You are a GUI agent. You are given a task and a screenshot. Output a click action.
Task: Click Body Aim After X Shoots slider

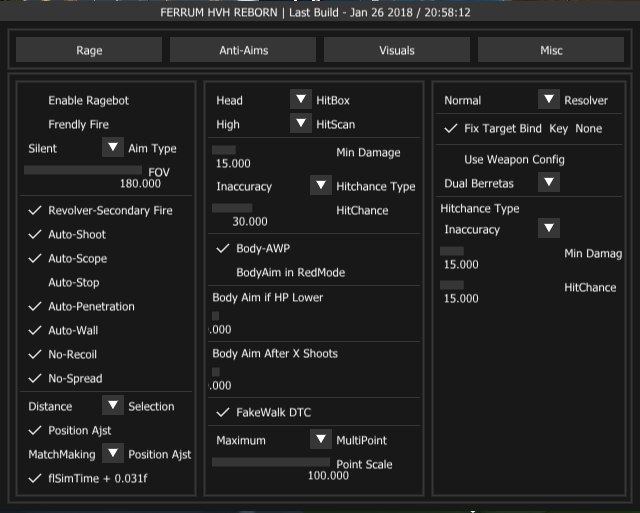click(216, 372)
